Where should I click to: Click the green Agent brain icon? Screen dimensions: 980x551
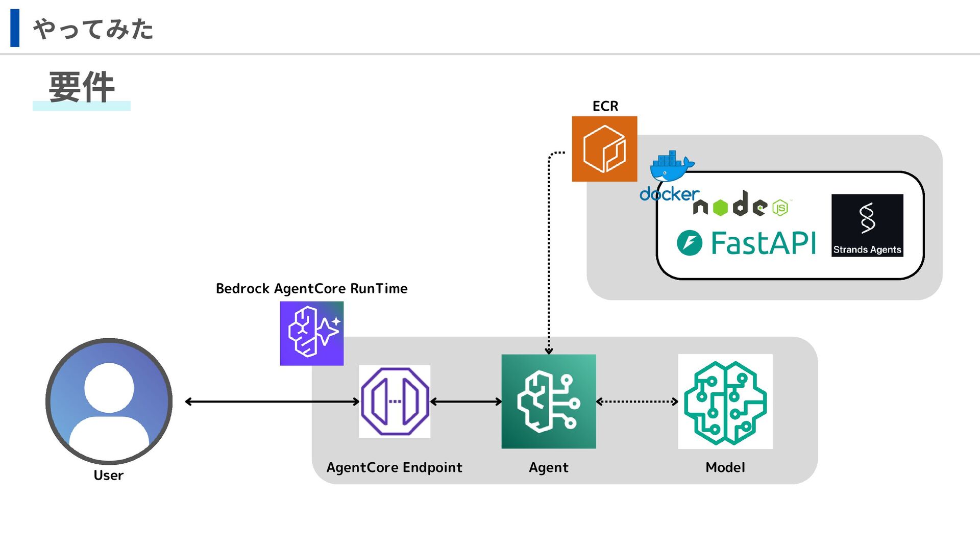549,402
